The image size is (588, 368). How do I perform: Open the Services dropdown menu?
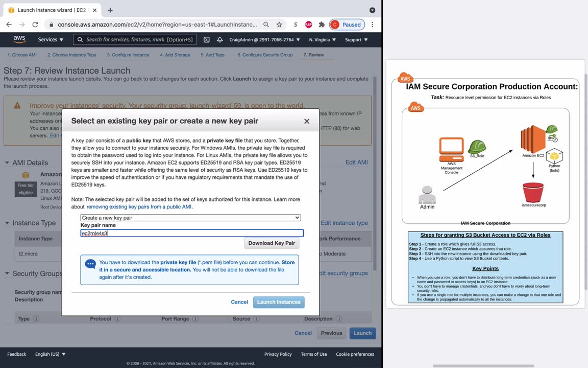51,39
